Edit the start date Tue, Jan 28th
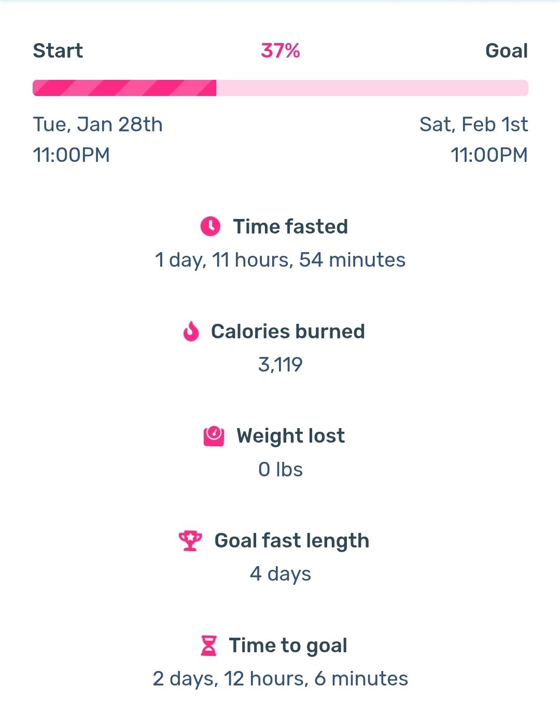Viewport: 560px width, 728px height. click(98, 125)
